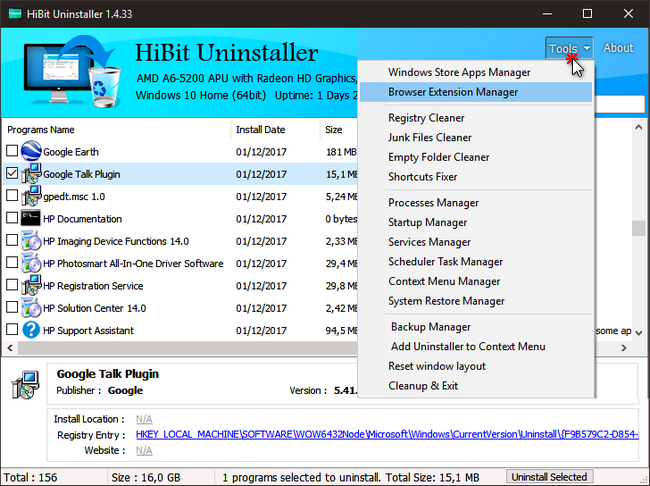
Task: Click the vertical scrollbar thumb
Action: (x=638, y=228)
